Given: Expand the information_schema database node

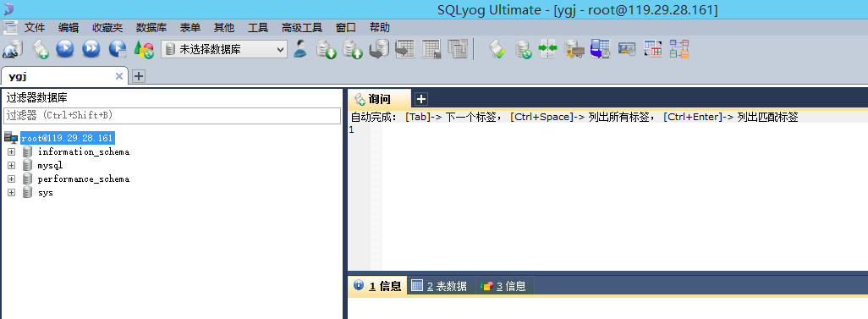Looking at the screenshot, I should tap(11, 151).
